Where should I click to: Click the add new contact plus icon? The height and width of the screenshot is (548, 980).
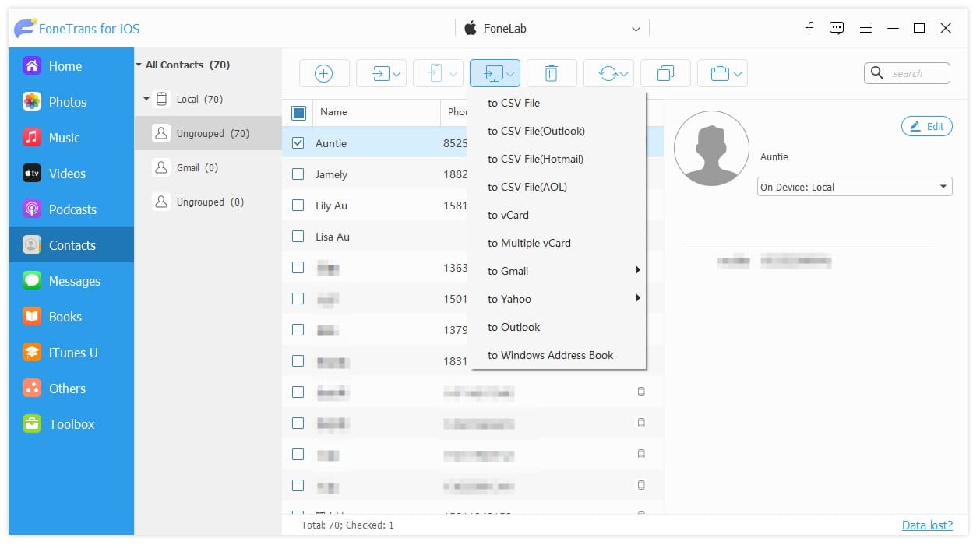point(323,73)
